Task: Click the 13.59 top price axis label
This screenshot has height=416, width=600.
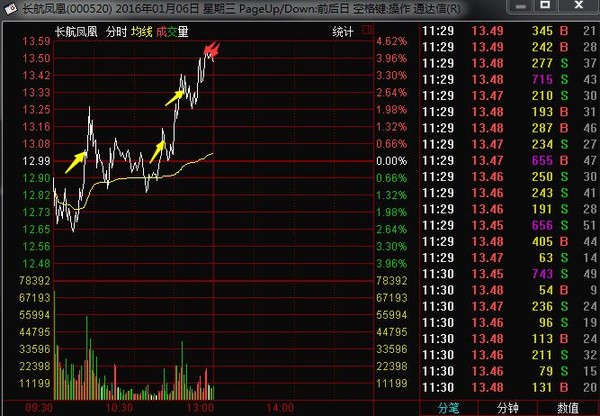Action: coord(36,41)
